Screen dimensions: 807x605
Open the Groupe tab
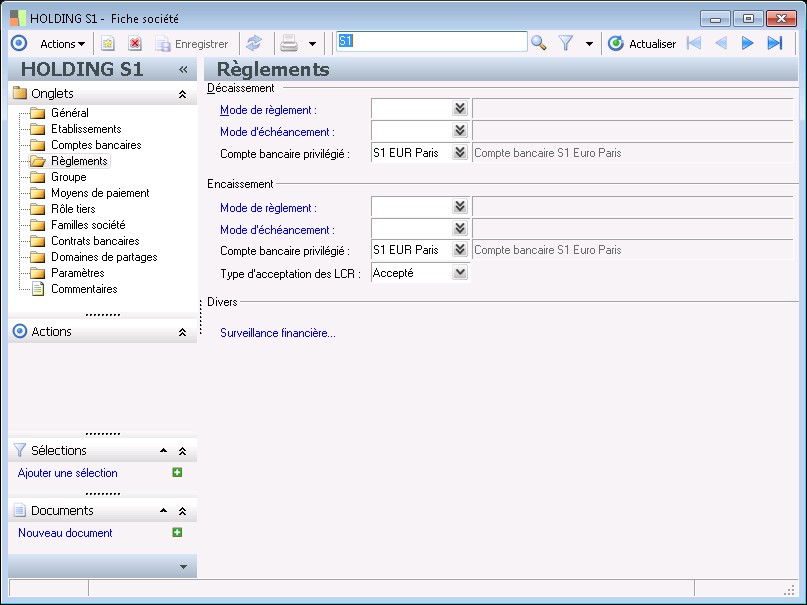[68, 177]
